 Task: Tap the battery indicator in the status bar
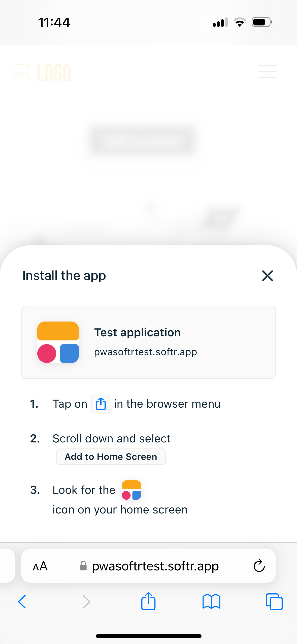(261, 22)
